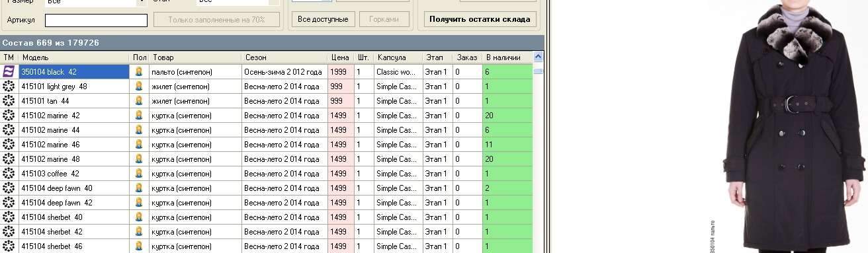Click the table scrollbar up arrow
Image resolution: width=868 pixels, height=253 pixels.
(x=538, y=57)
